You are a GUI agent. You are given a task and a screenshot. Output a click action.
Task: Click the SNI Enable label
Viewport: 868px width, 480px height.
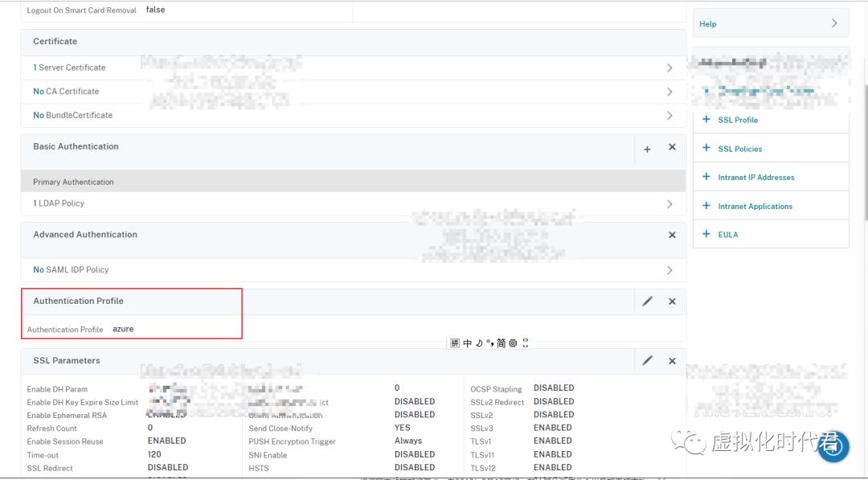pos(268,455)
